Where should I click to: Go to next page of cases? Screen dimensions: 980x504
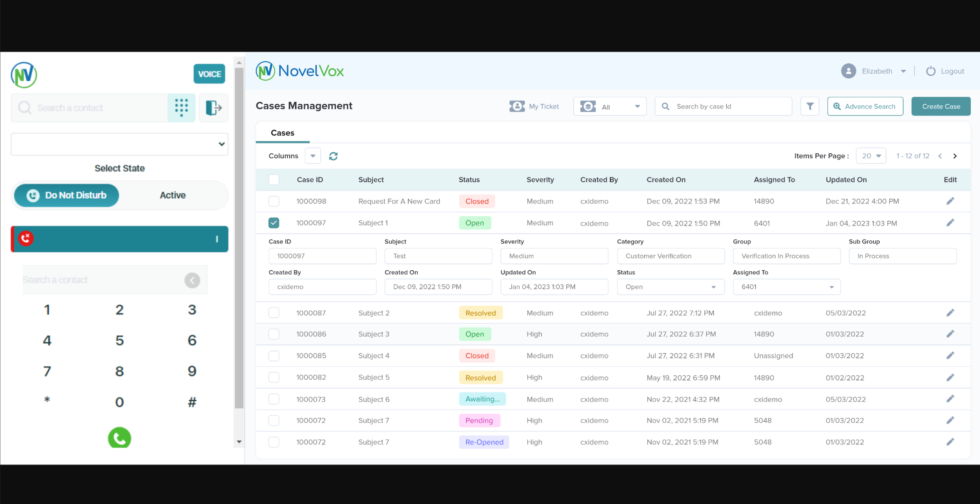(x=954, y=156)
